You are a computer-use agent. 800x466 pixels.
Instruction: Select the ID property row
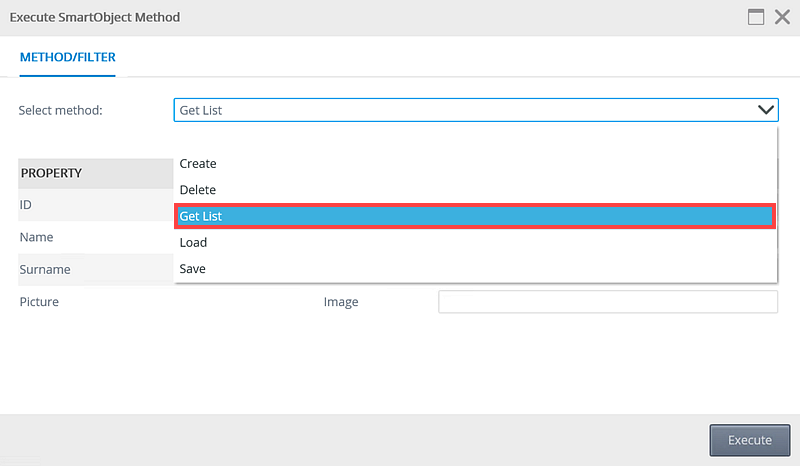[96, 205]
